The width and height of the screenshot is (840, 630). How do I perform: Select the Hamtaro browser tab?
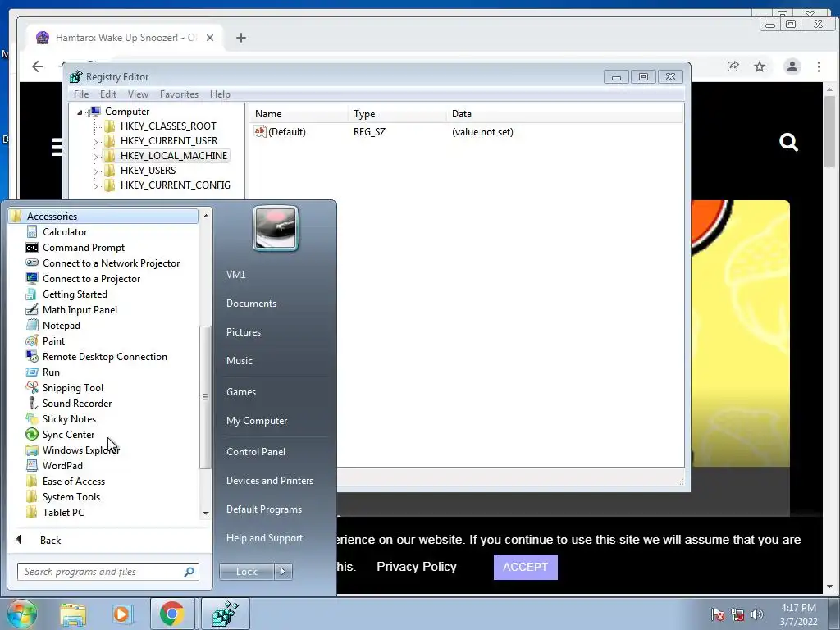click(x=125, y=38)
